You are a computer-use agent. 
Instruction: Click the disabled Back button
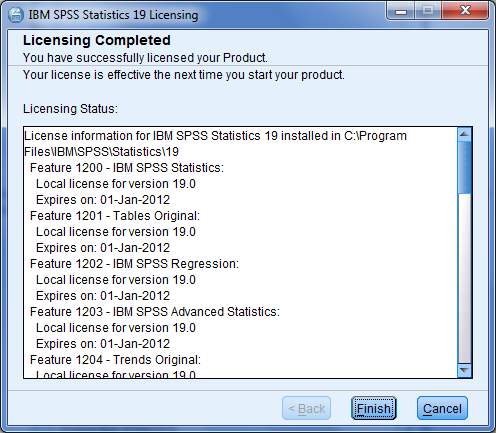point(306,408)
